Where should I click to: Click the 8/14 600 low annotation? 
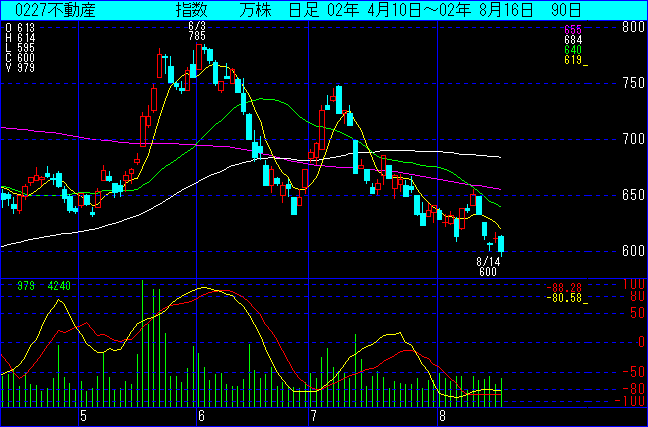pyautogui.click(x=488, y=267)
